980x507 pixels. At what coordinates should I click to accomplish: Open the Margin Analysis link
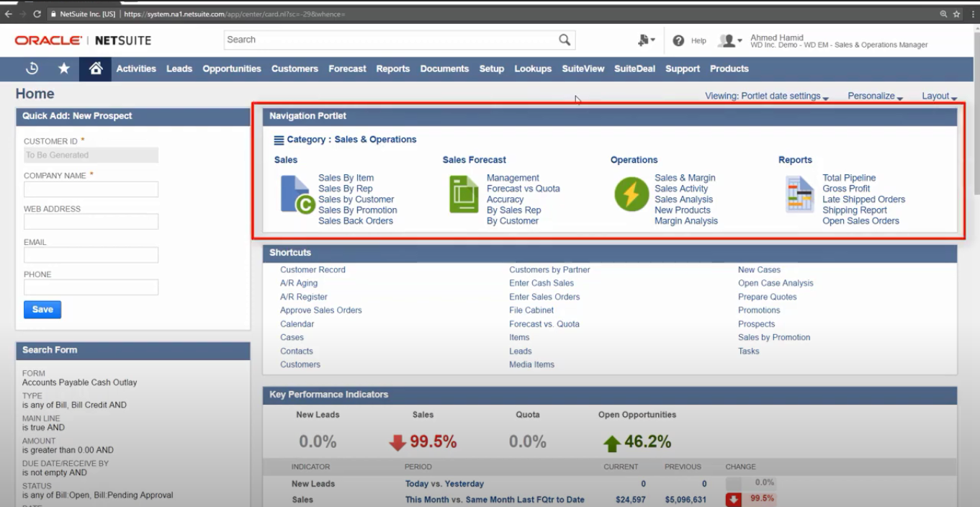tap(686, 221)
